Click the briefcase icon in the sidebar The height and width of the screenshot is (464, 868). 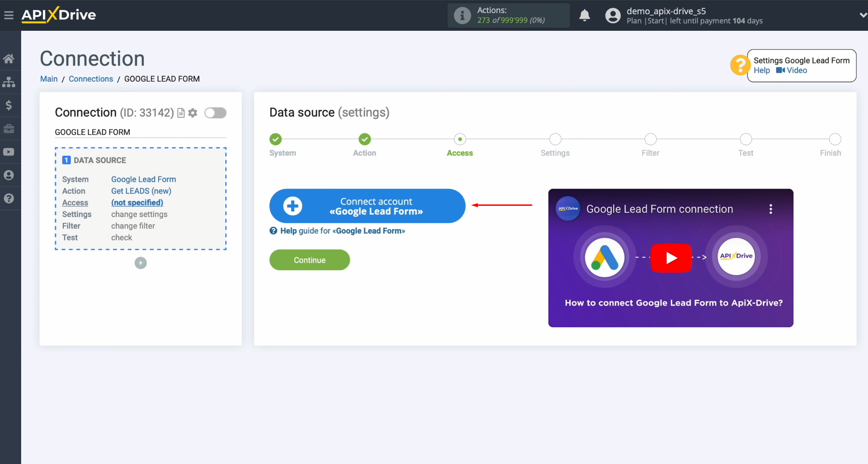click(9, 129)
